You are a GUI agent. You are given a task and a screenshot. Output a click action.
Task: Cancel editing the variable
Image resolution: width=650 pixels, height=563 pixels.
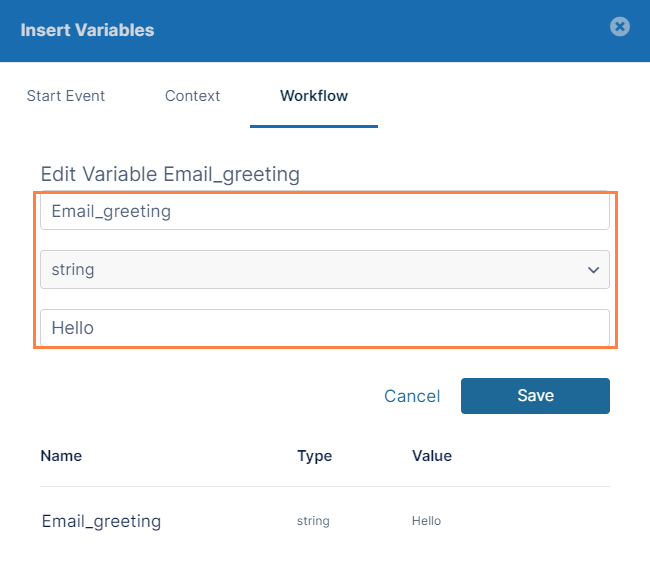pyautogui.click(x=412, y=396)
